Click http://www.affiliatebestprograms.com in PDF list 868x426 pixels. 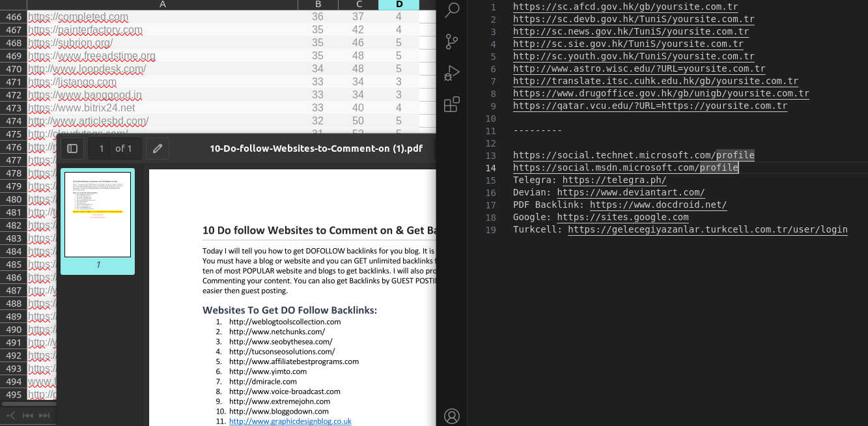(294, 362)
